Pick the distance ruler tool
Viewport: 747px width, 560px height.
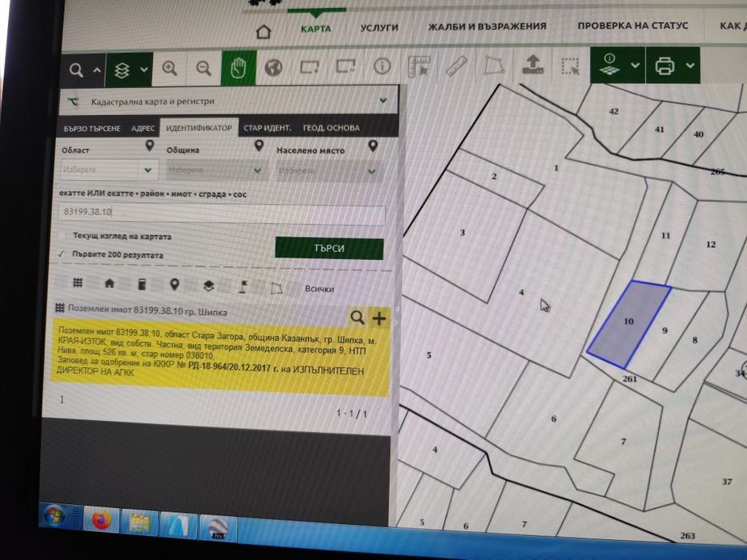click(456, 66)
